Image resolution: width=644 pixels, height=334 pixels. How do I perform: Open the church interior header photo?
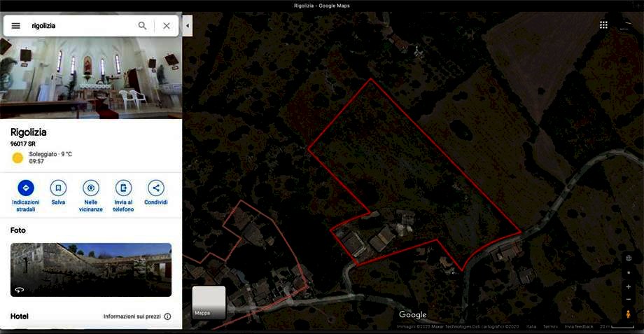[91, 78]
